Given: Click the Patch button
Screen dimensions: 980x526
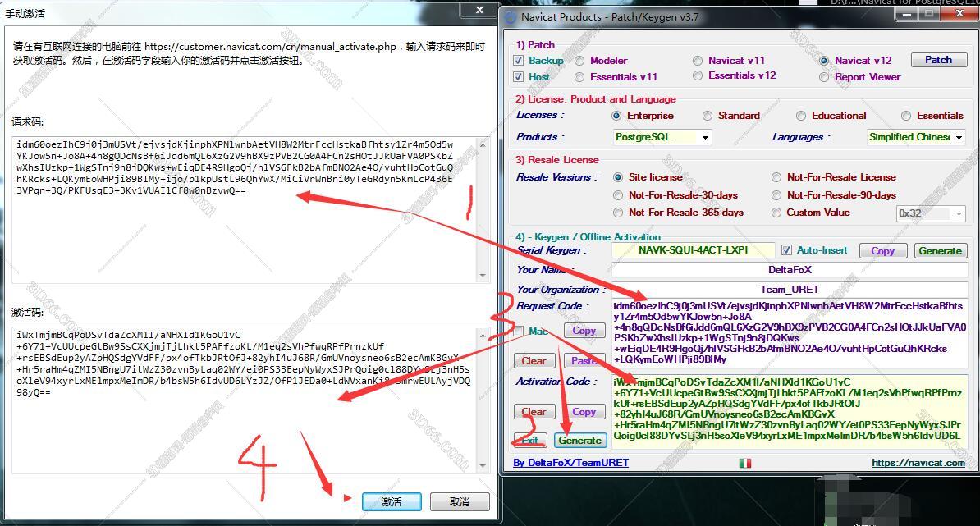Looking at the screenshot, I should click(939, 60).
